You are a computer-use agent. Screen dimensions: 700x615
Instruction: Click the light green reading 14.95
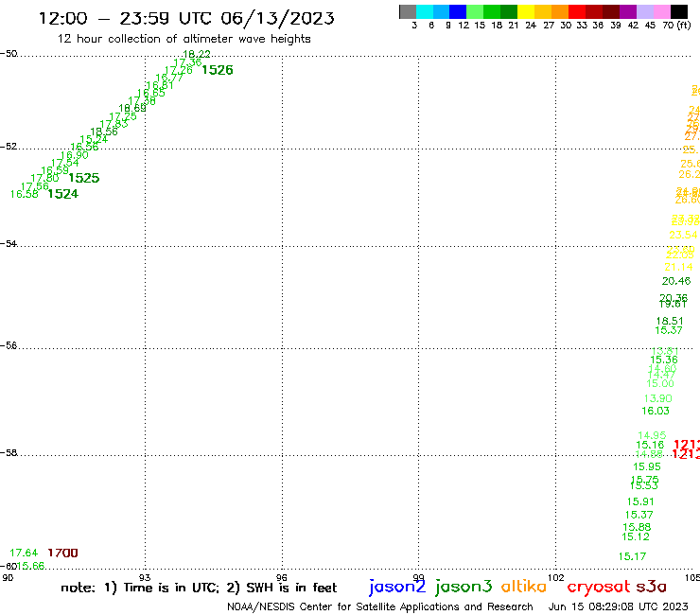(x=652, y=435)
